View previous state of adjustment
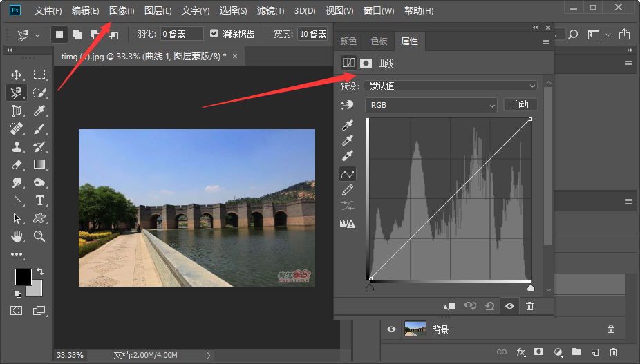Viewport: 640px width, 364px height. 470,306
